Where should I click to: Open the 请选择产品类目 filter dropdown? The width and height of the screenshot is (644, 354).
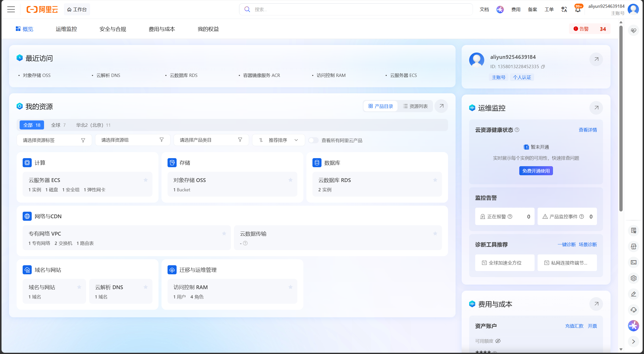pyautogui.click(x=211, y=140)
